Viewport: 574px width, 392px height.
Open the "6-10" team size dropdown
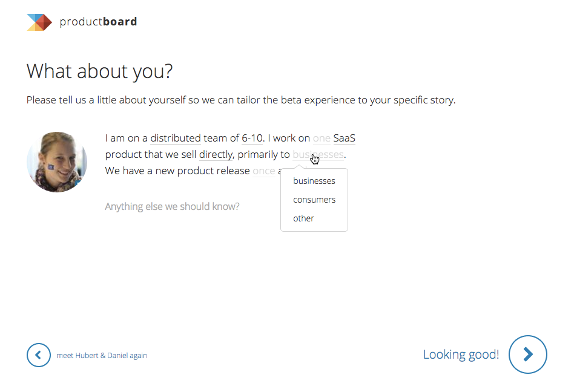tap(252, 139)
